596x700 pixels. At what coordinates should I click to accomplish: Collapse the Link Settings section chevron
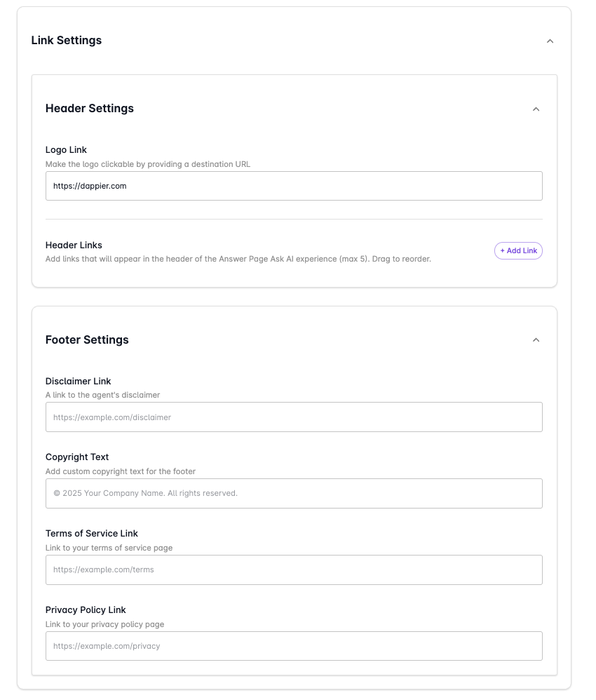click(550, 41)
